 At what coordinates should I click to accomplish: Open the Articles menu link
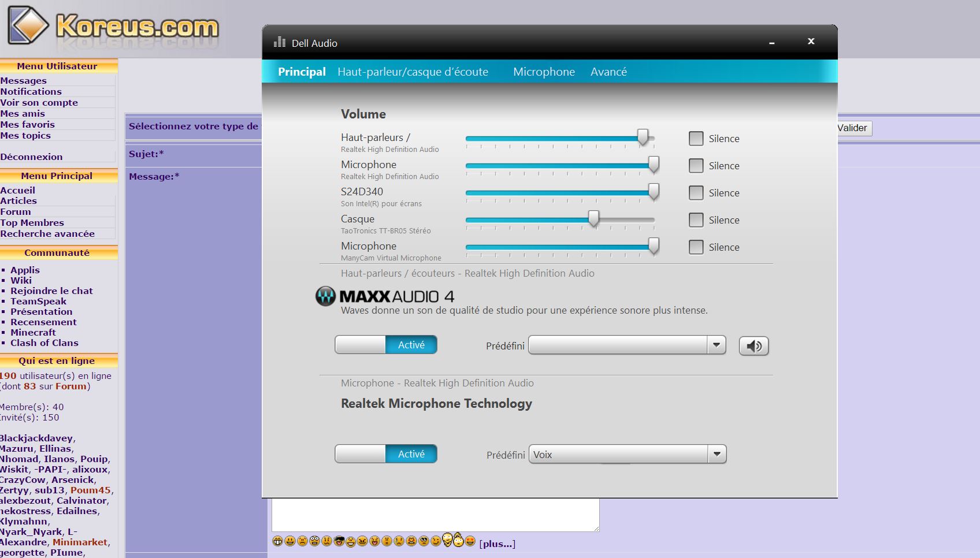tap(18, 201)
